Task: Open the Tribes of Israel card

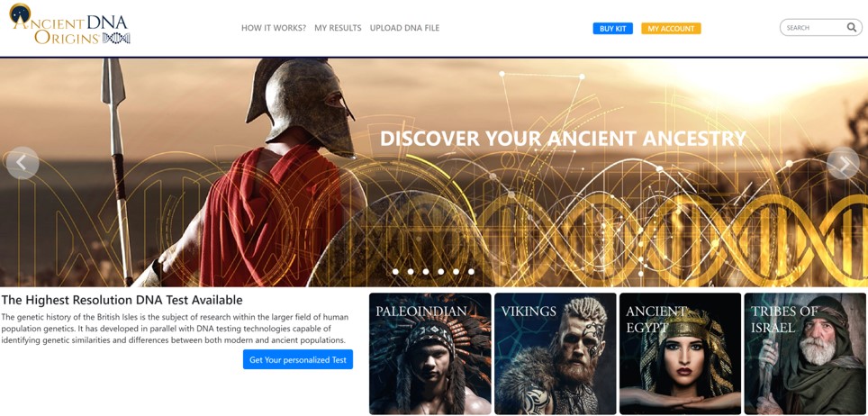Action: (x=805, y=353)
